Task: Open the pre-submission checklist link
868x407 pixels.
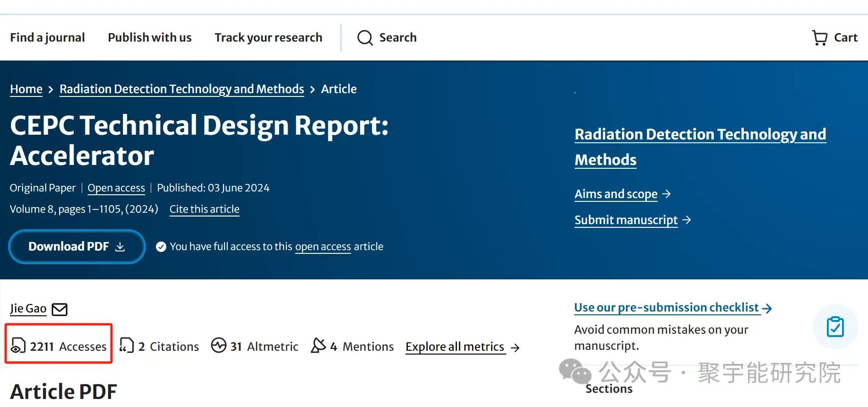Action: click(666, 308)
